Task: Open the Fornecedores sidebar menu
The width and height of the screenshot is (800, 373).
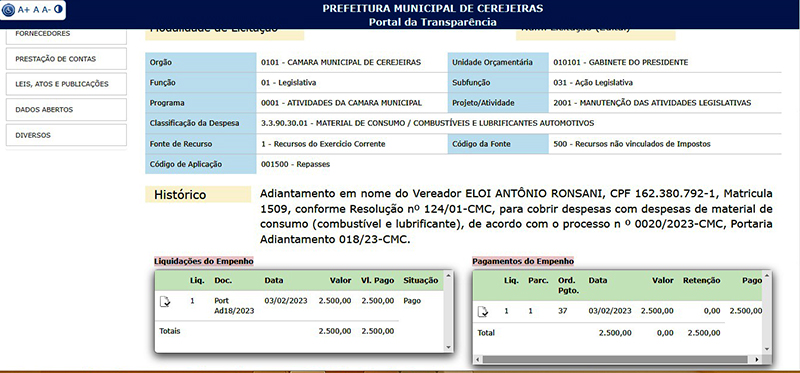Action: click(66, 34)
